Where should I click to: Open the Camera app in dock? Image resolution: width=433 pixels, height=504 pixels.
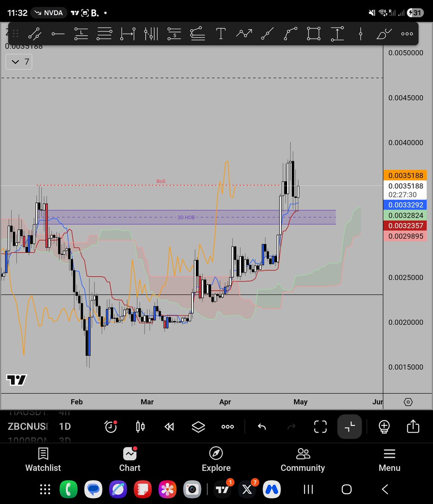[192, 489]
